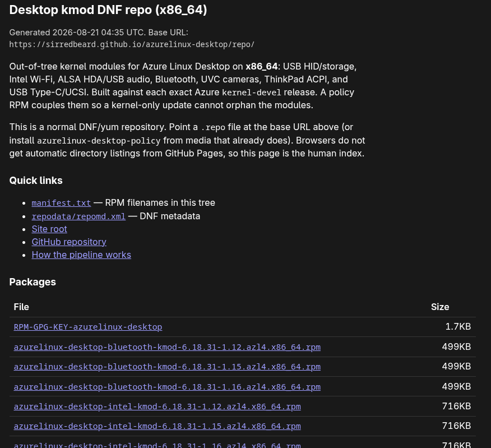This screenshot has width=491, height=448.
Task: Click 499KB size for bluetooth-kmod 1.16
Action: [457, 386]
